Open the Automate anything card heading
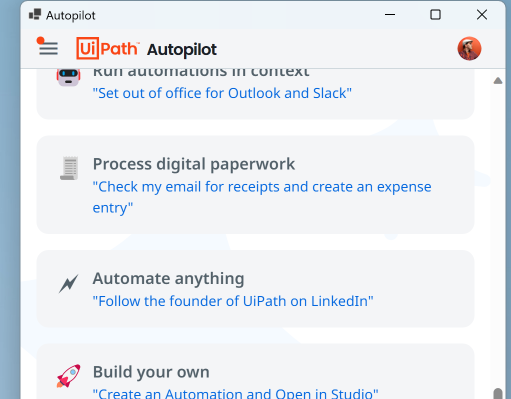Image resolution: width=511 pixels, height=399 pixels. pyautogui.click(x=168, y=278)
